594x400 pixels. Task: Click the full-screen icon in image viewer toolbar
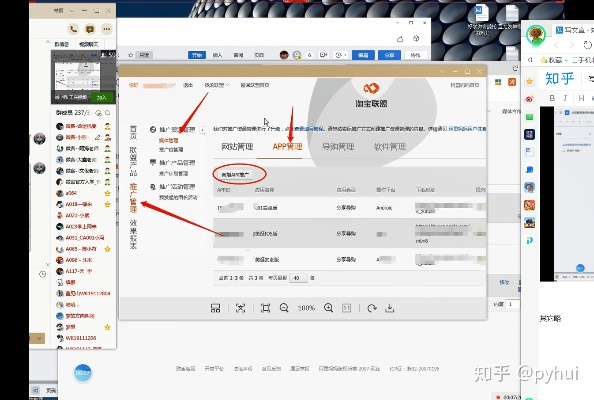coord(241,308)
